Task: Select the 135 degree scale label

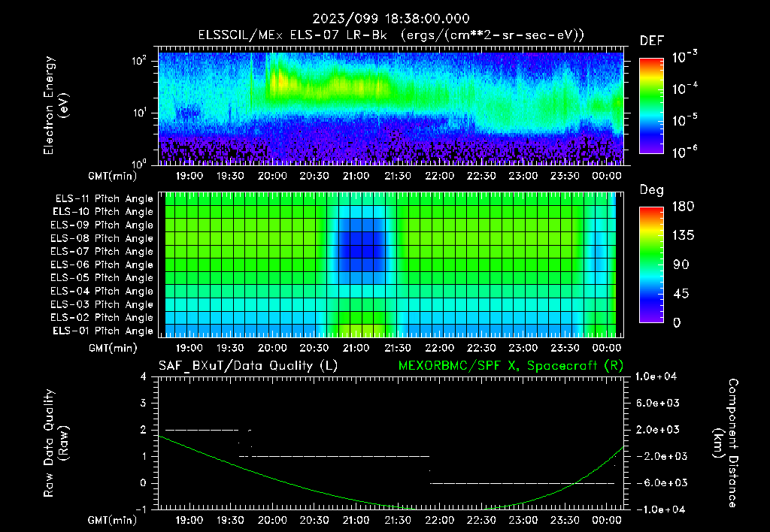Action: (683, 235)
